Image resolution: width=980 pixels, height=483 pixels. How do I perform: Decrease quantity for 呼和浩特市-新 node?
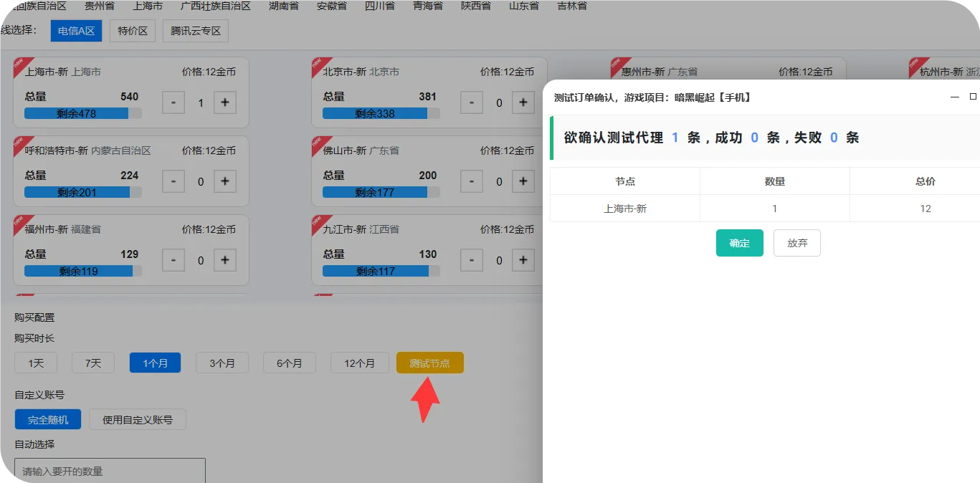click(x=173, y=181)
